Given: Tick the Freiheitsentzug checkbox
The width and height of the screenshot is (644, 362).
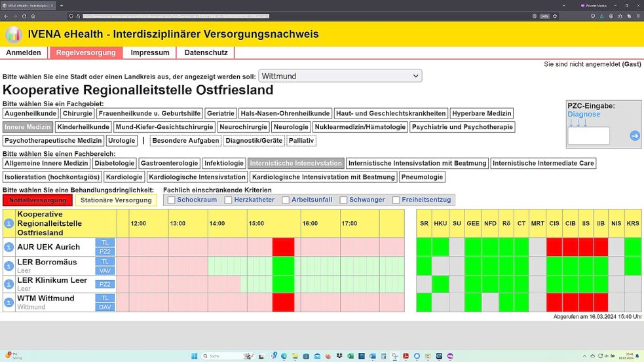Looking at the screenshot, I should pyautogui.click(x=396, y=200).
